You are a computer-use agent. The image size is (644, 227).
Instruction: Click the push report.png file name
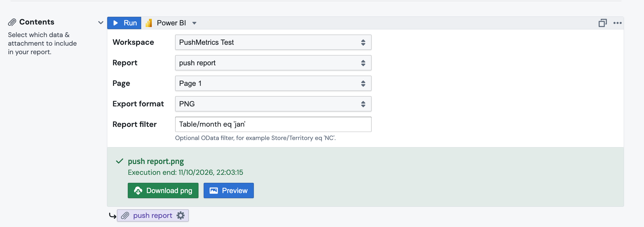156,161
